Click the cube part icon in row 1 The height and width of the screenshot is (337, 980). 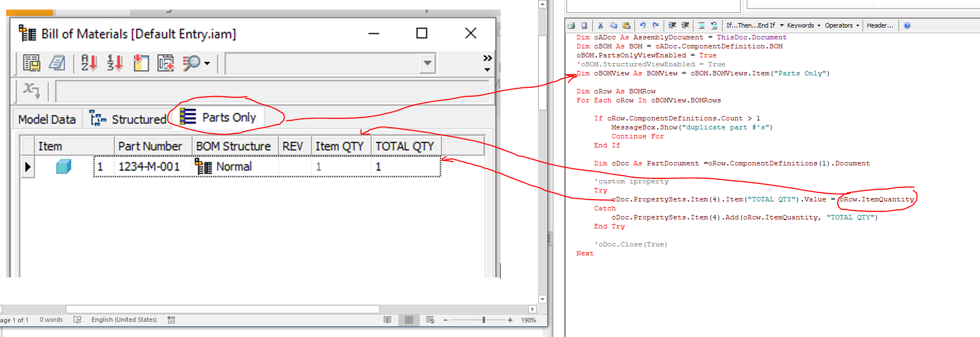[63, 167]
